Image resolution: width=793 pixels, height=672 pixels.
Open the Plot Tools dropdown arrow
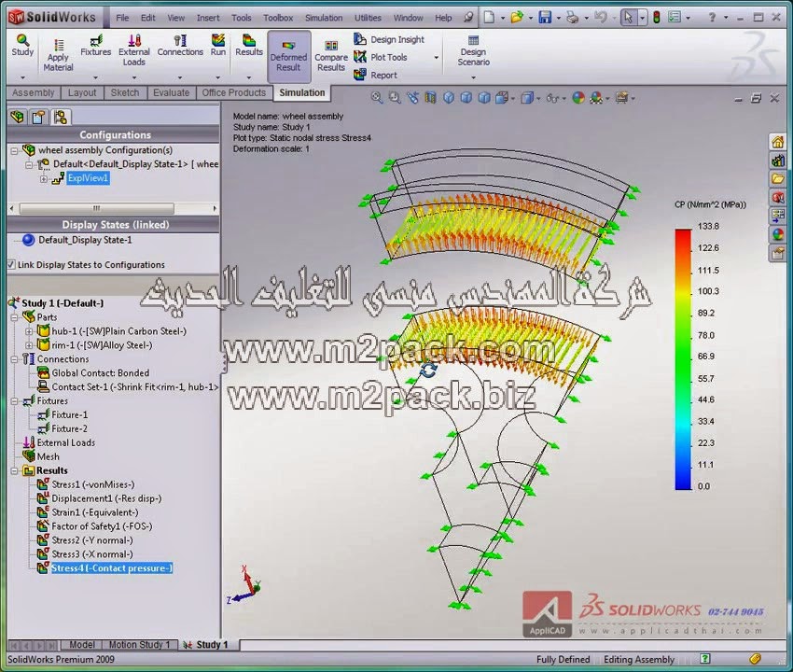coord(436,58)
